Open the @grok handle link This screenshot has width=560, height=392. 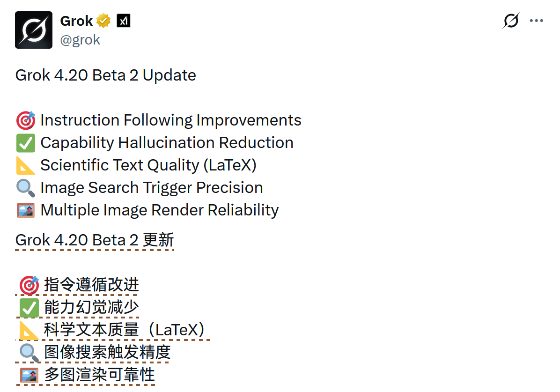point(80,40)
